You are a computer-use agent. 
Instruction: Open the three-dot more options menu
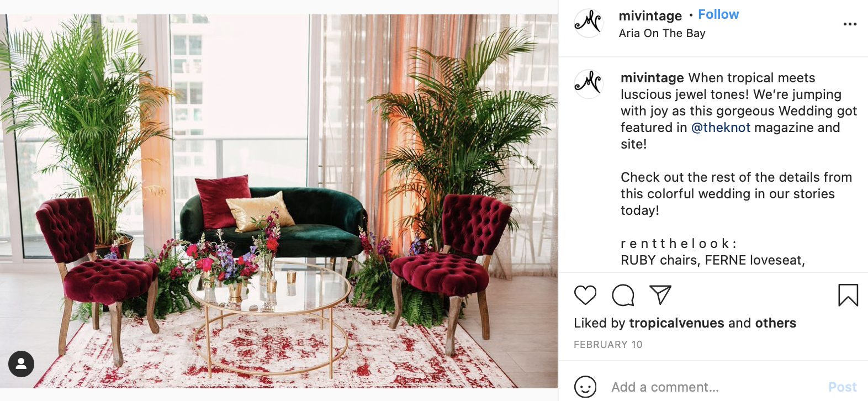point(850,24)
